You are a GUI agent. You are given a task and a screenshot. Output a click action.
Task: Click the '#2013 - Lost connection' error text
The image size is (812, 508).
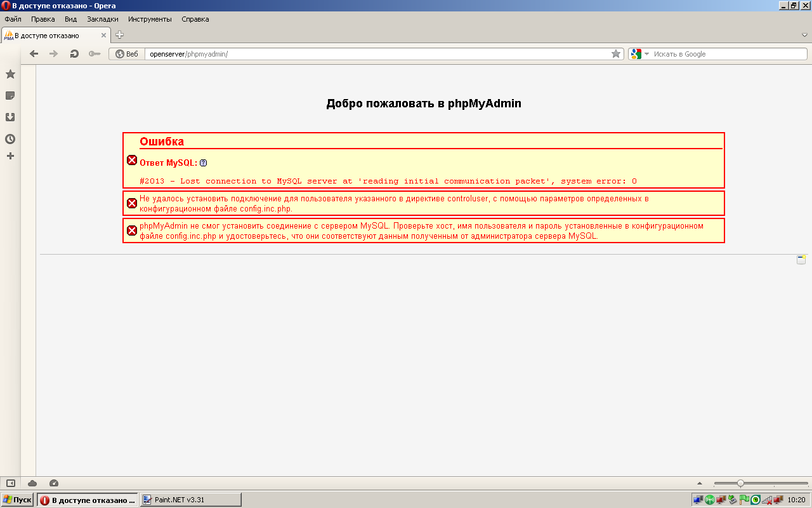tap(388, 181)
